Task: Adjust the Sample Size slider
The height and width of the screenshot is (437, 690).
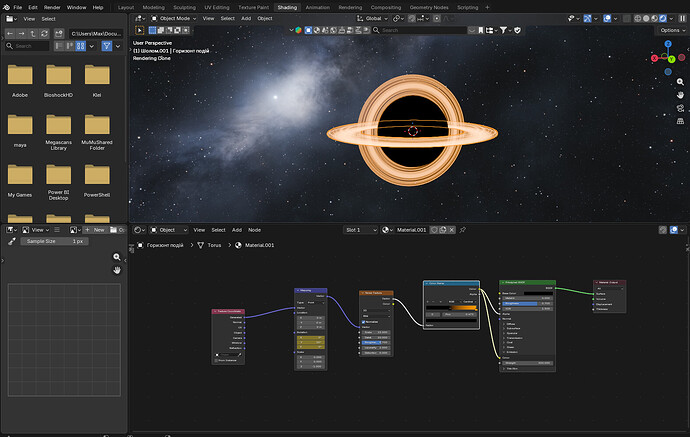Action: [x=55, y=241]
